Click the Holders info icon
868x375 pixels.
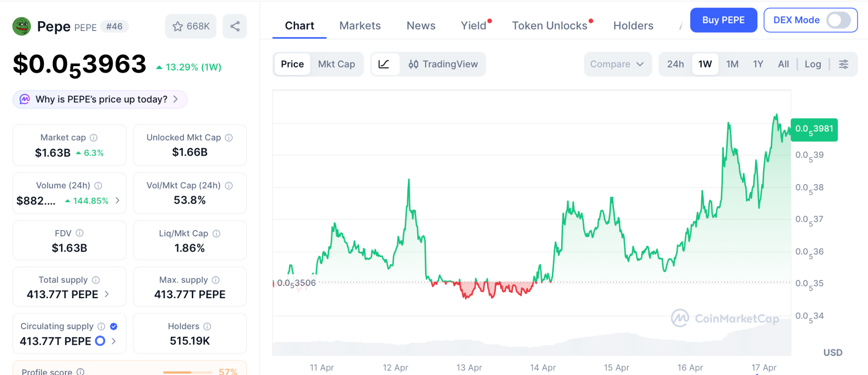(207, 326)
